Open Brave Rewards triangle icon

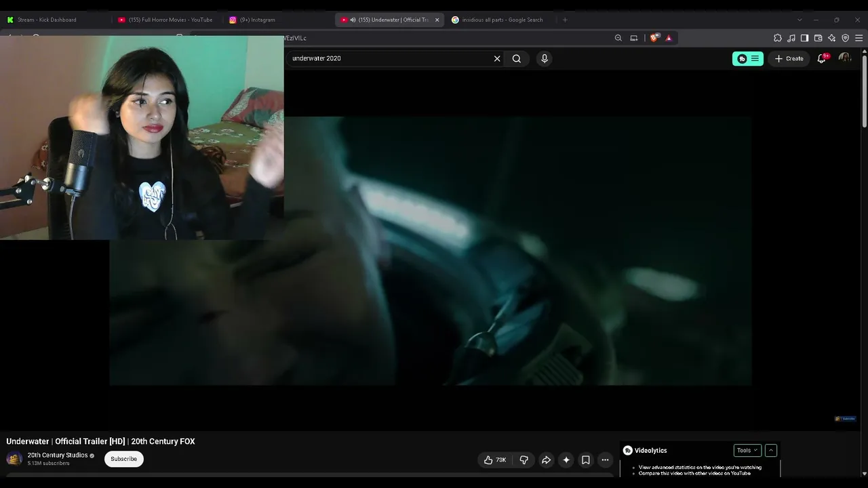(669, 38)
